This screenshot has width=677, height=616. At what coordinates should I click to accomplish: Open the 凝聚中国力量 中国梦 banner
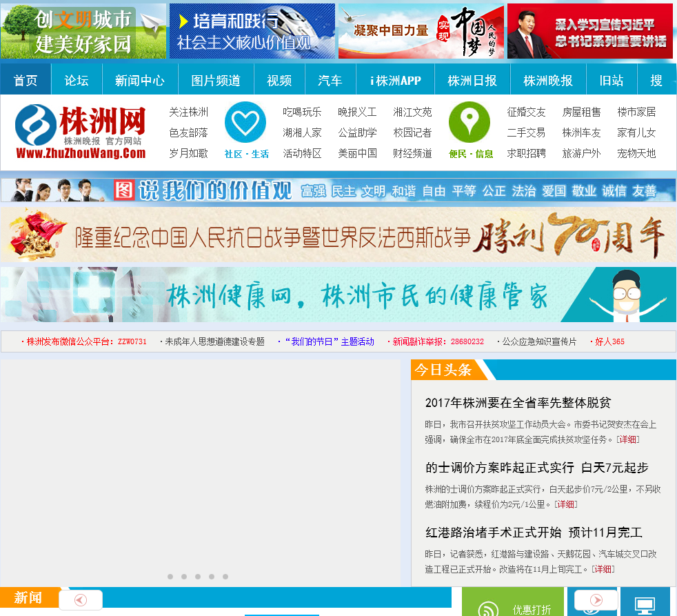(x=421, y=31)
